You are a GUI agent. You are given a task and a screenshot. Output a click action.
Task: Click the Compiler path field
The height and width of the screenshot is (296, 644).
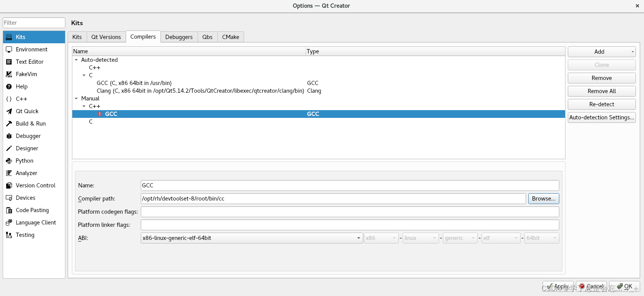[333, 199]
